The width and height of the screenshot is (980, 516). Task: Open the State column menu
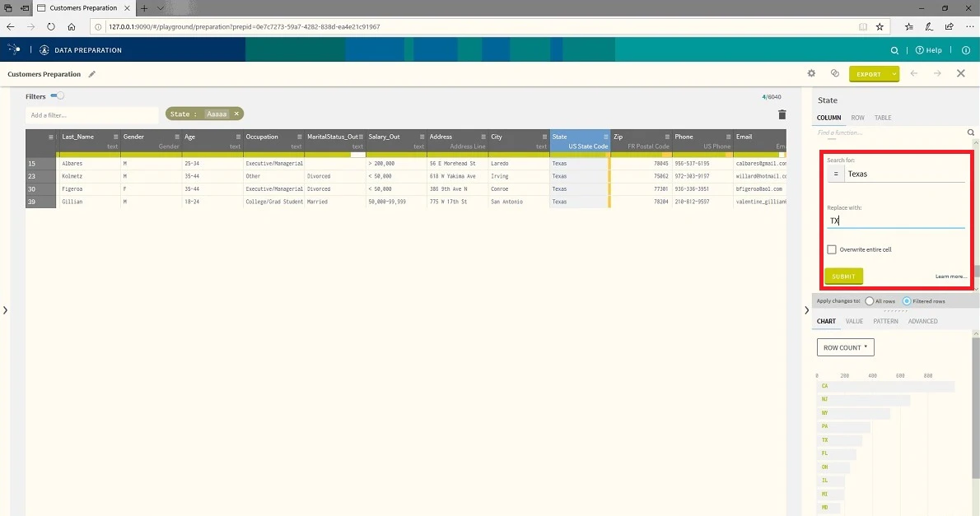(x=605, y=137)
